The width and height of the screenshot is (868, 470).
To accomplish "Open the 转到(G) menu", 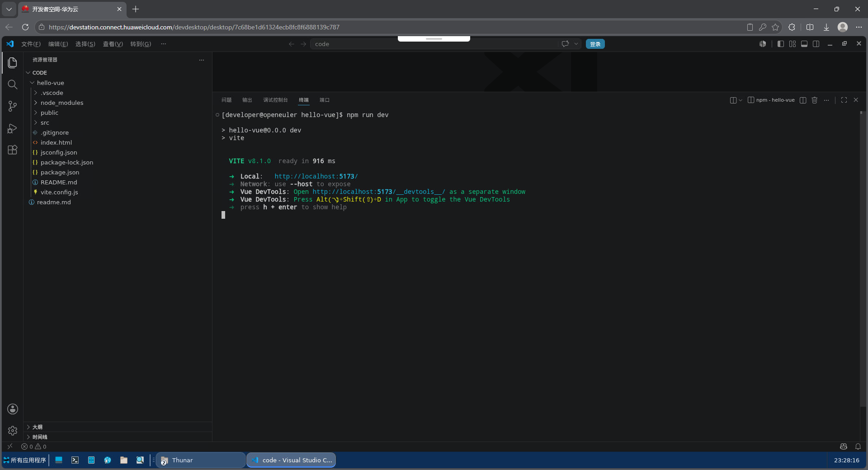I will 141,44.
